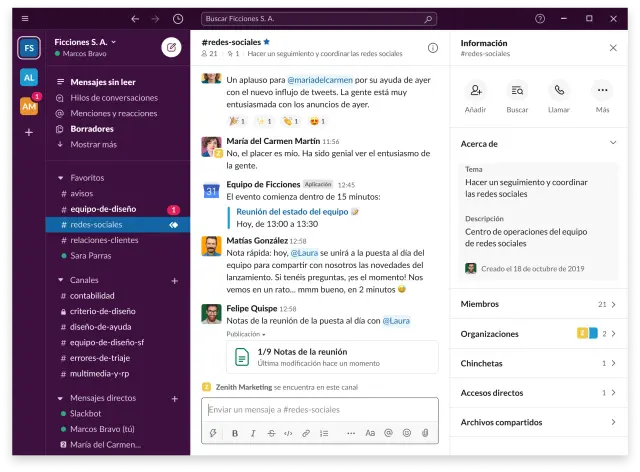Collapse the Acerca de section

(x=613, y=143)
